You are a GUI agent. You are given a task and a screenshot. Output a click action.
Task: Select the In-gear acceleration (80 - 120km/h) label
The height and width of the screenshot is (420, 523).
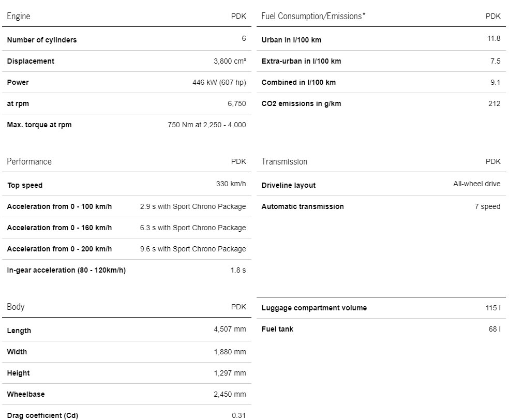[x=66, y=270]
